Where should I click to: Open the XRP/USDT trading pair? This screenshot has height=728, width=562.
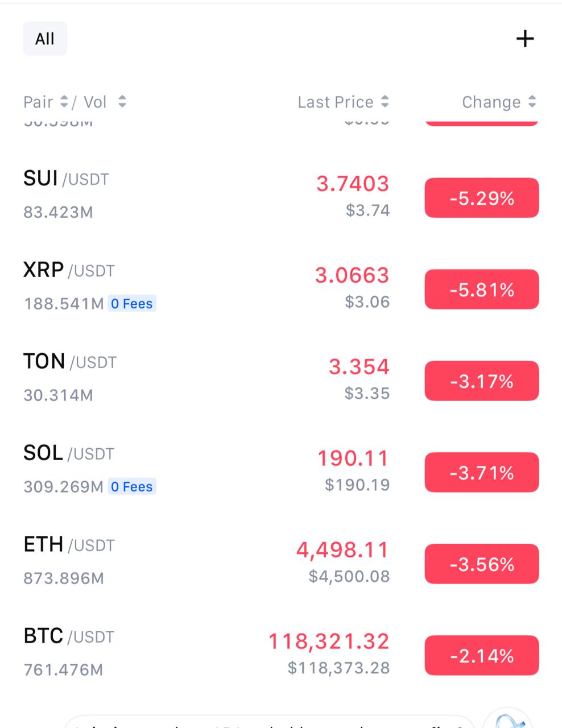pos(281,288)
